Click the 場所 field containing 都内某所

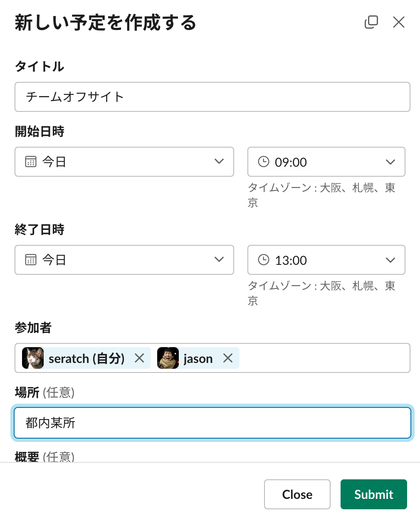(212, 423)
